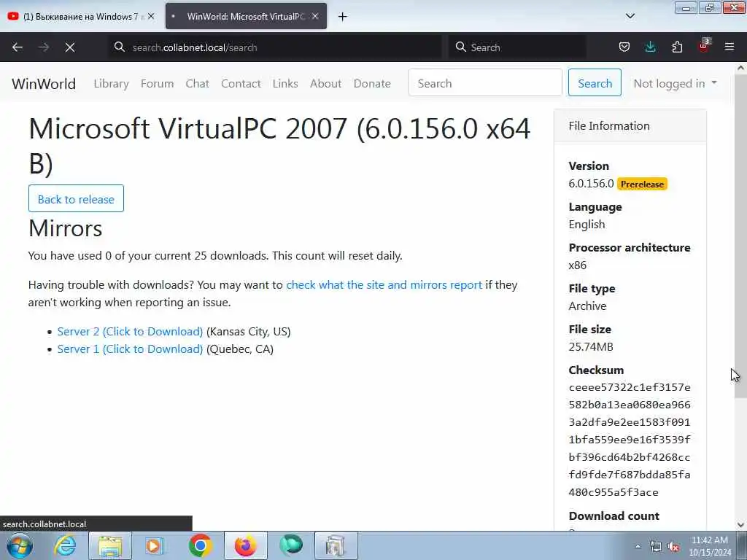747x560 pixels.
Task: Expand the Not logged in dropdown
Action: coord(675,83)
